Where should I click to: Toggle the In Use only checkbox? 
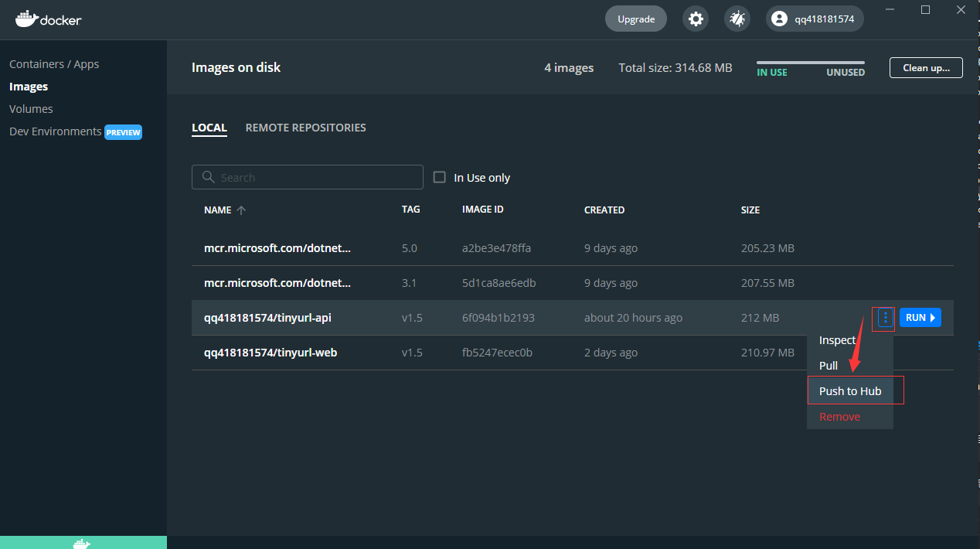(440, 177)
